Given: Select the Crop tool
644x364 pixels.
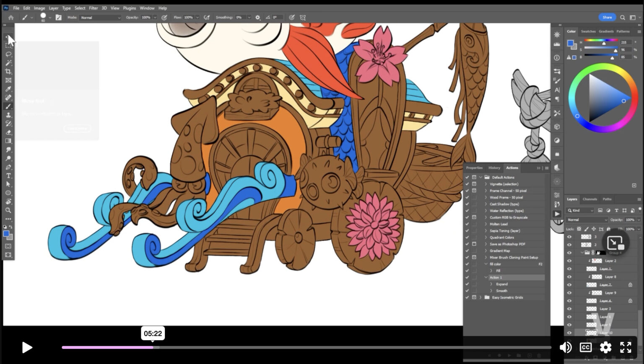Looking at the screenshot, I should pyautogui.click(x=8, y=72).
